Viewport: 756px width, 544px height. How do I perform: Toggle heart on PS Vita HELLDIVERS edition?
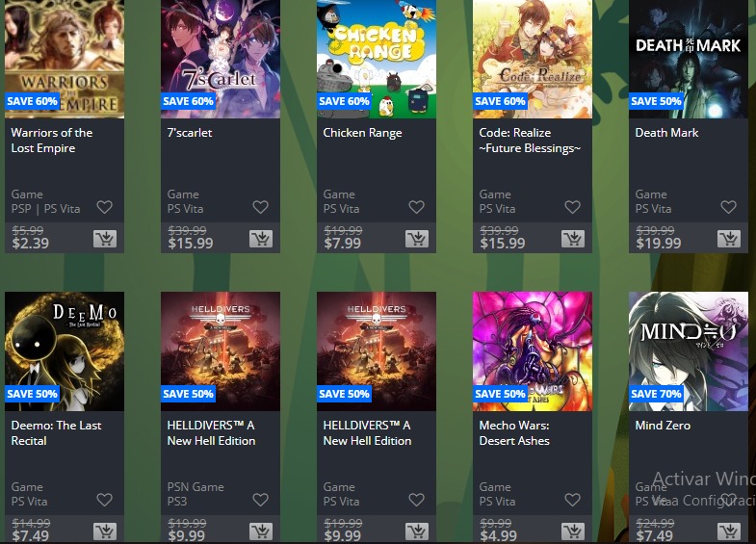coord(417,500)
